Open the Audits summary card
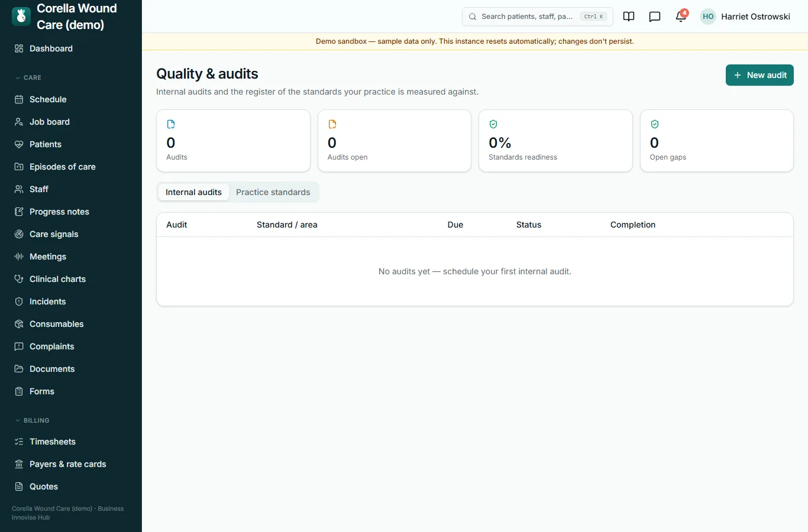This screenshot has width=808, height=532. (233, 141)
